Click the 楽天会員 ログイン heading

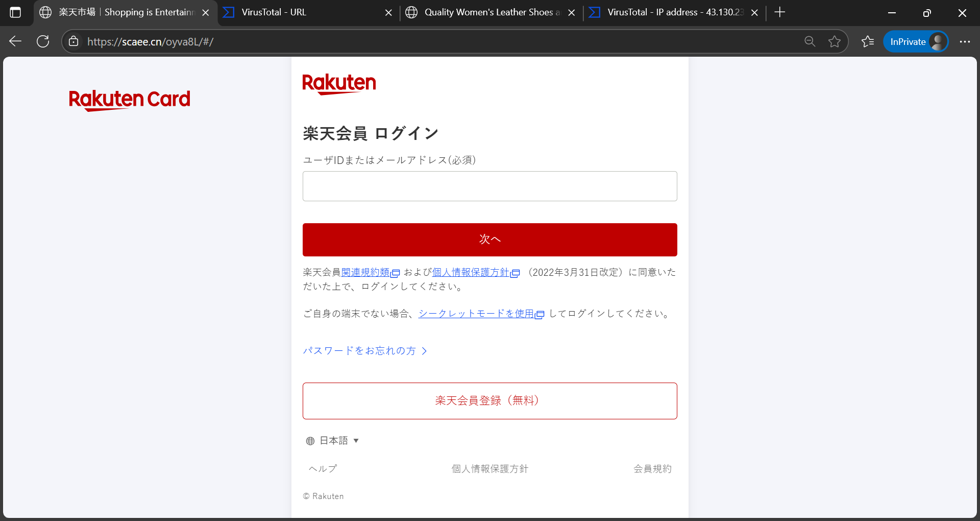click(371, 133)
